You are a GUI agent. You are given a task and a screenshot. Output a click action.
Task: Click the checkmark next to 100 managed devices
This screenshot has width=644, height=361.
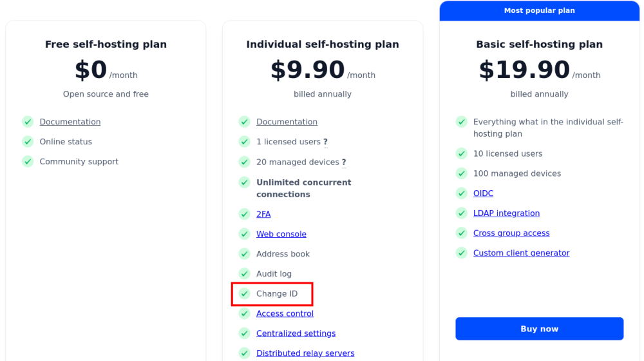pyautogui.click(x=461, y=173)
